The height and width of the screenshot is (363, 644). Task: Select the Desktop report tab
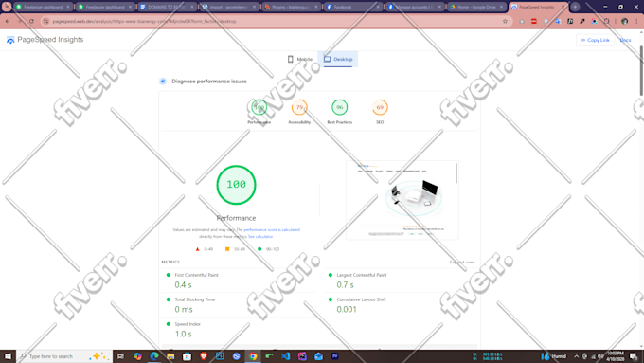(337, 59)
